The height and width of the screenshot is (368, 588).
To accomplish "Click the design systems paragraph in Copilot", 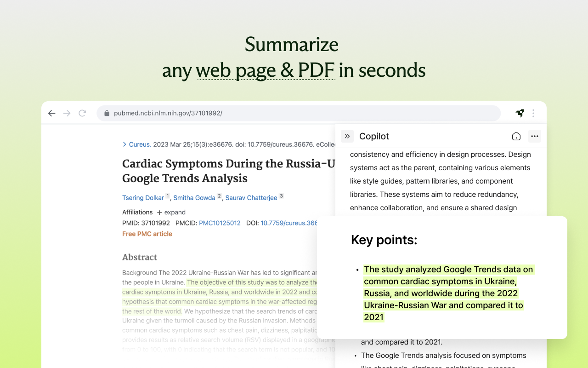I will point(441,181).
